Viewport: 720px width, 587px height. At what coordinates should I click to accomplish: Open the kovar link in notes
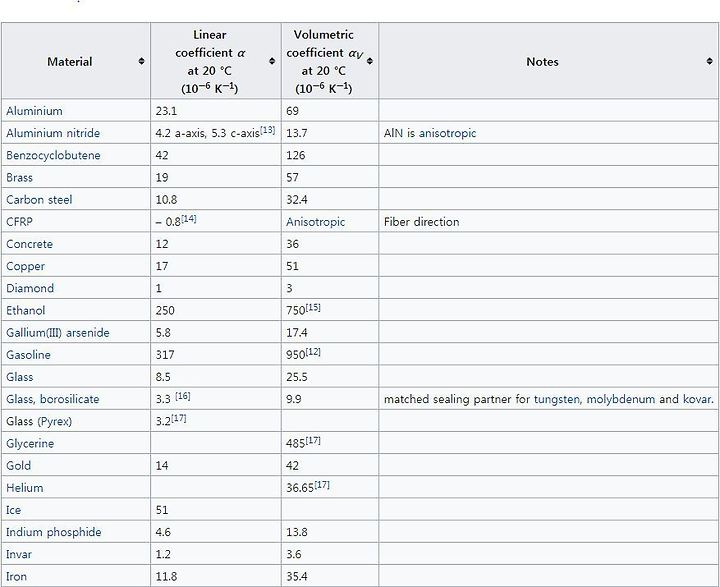pyautogui.click(x=697, y=399)
